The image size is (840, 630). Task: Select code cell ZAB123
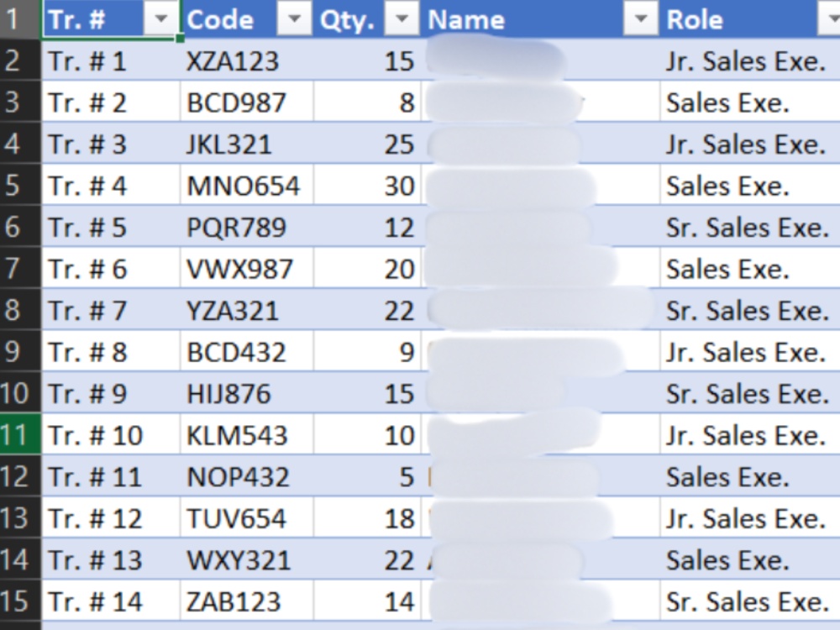coord(247,601)
